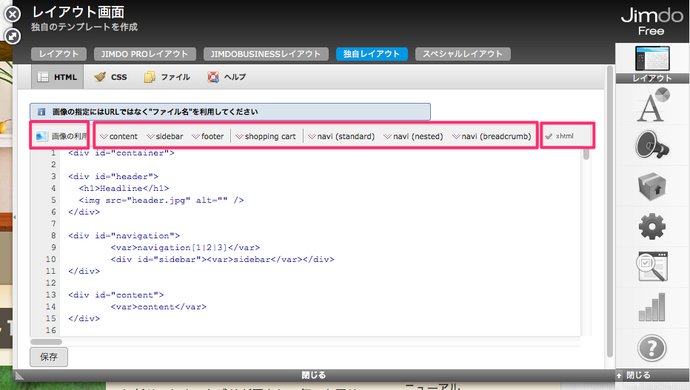This screenshot has height=390, width=690.
Task: Click the 閉じる bar below the editor
Action: (314, 375)
